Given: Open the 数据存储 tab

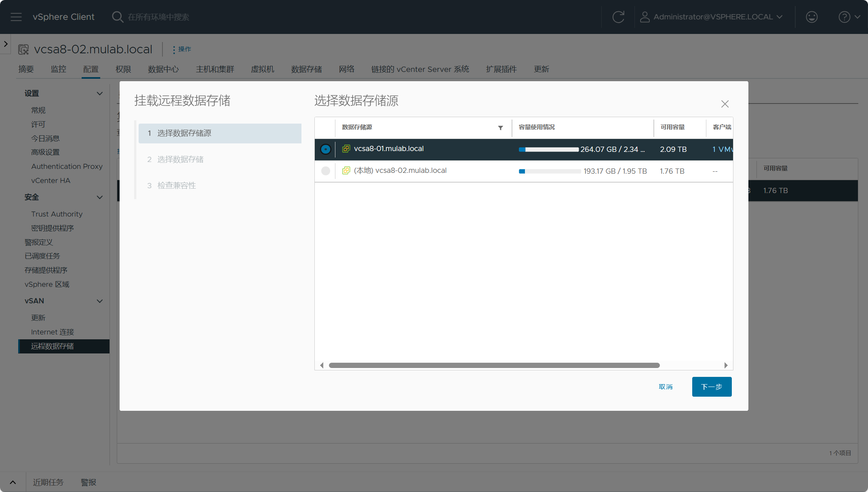Looking at the screenshot, I should pos(307,69).
